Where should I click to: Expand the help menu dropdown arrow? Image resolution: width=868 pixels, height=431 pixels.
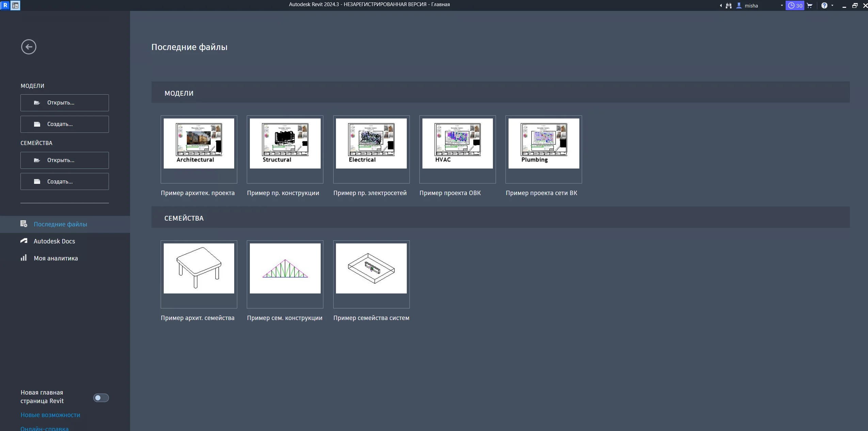coord(832,5)
